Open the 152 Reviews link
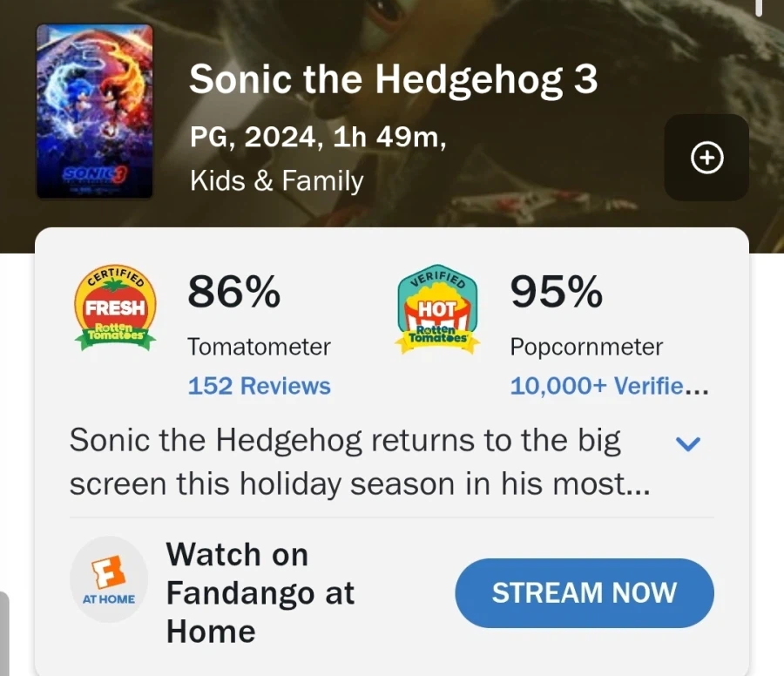Viewport: 784px width, 676px height. pyautogui.click(x=259, y=386)
